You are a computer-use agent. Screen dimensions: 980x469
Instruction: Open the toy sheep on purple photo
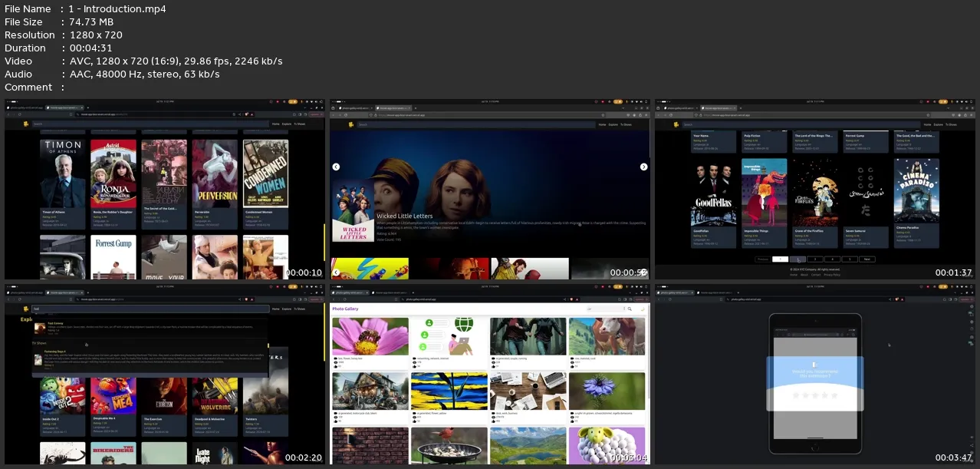[607, 446]
